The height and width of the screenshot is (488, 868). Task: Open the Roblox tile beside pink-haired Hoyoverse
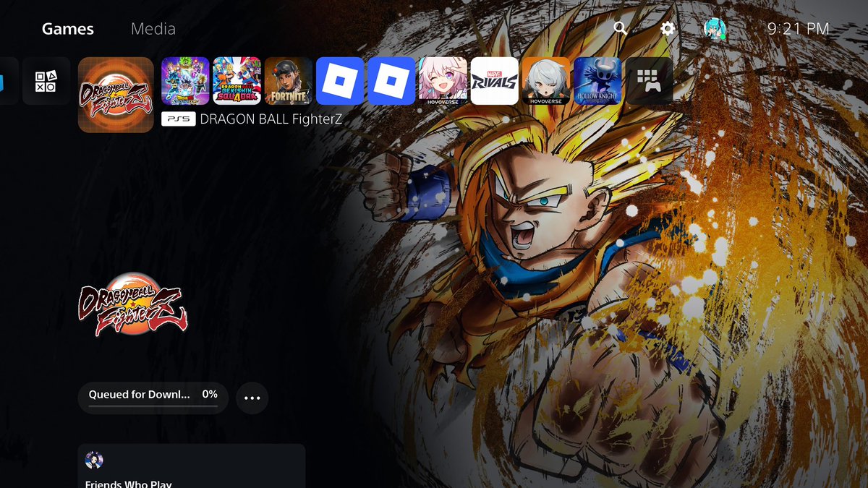(391, 81)
